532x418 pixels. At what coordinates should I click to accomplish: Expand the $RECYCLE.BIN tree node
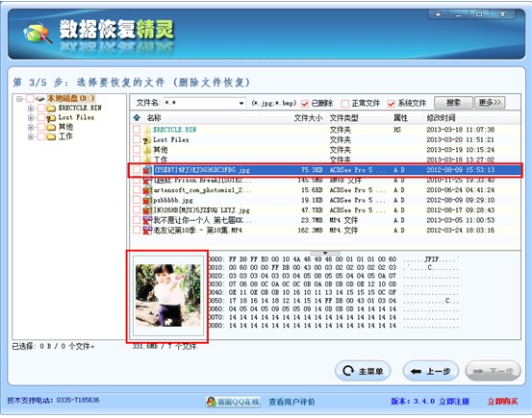tap(31, 109)
